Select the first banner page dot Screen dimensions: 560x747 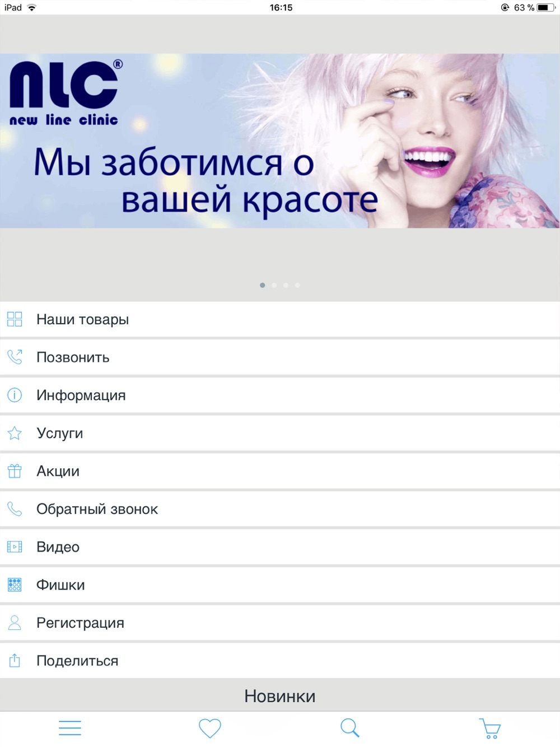[x=263, y=285]
